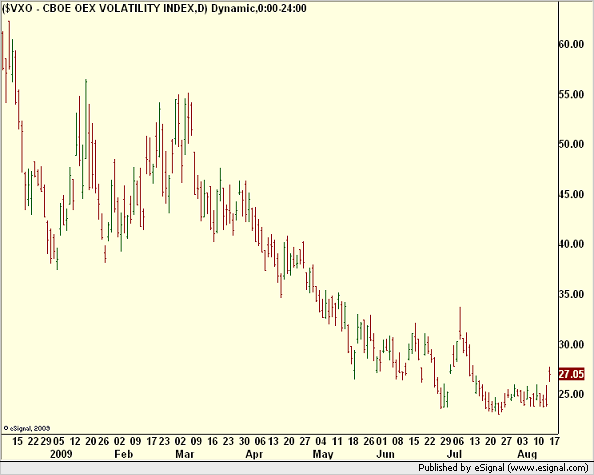Click the Apr month label
Image resolution: width=594 pixels, height=475 pixels.
click(254, 454)
